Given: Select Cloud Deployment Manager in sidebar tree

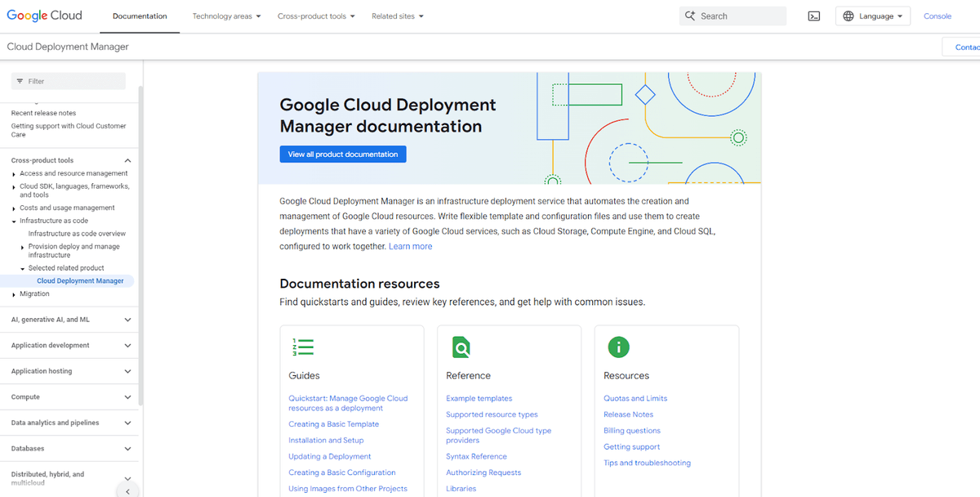Looking at the screenshot, I should click(x=80, y=281).
